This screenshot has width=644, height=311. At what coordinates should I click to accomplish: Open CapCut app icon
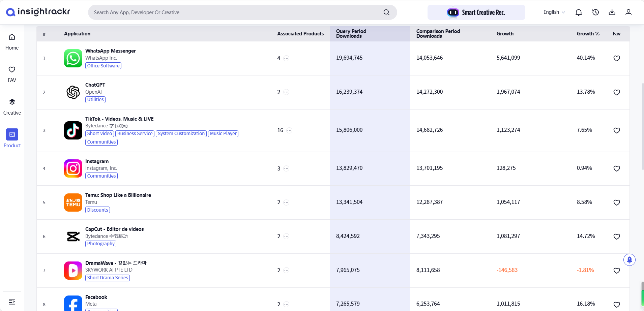click(x=73, y=237)
